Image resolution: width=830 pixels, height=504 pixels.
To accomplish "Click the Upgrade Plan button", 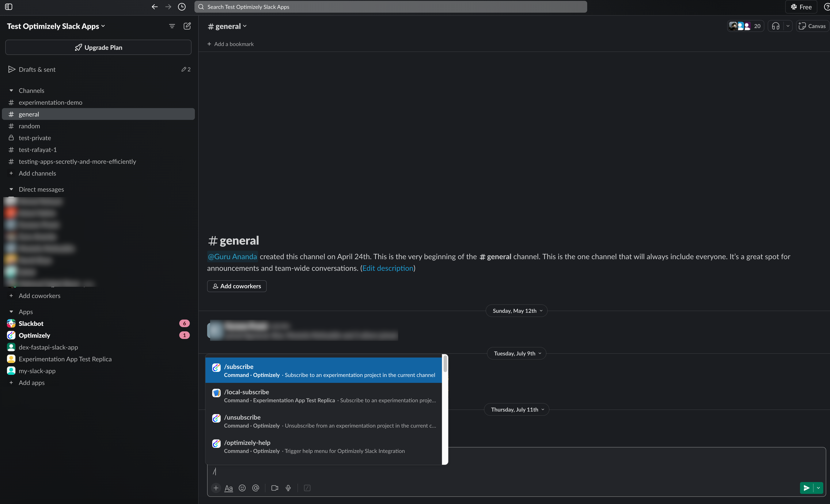I will (x=98, y=47).
